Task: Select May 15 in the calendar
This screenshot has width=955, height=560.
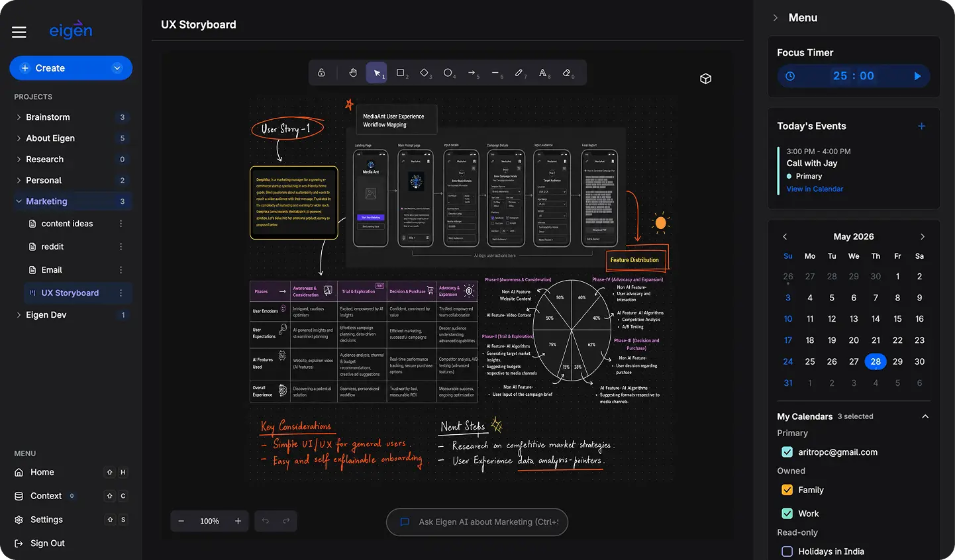Action: click(x=897, y=319)
